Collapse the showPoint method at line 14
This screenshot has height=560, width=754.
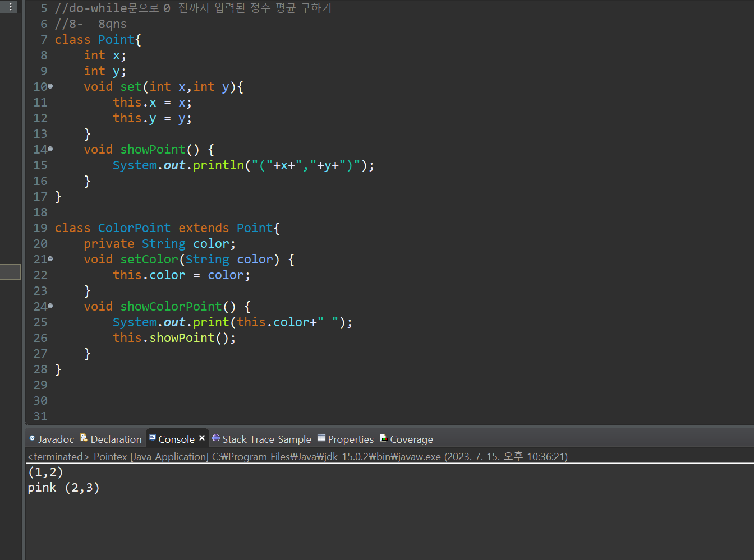click(x=50, y=149)
